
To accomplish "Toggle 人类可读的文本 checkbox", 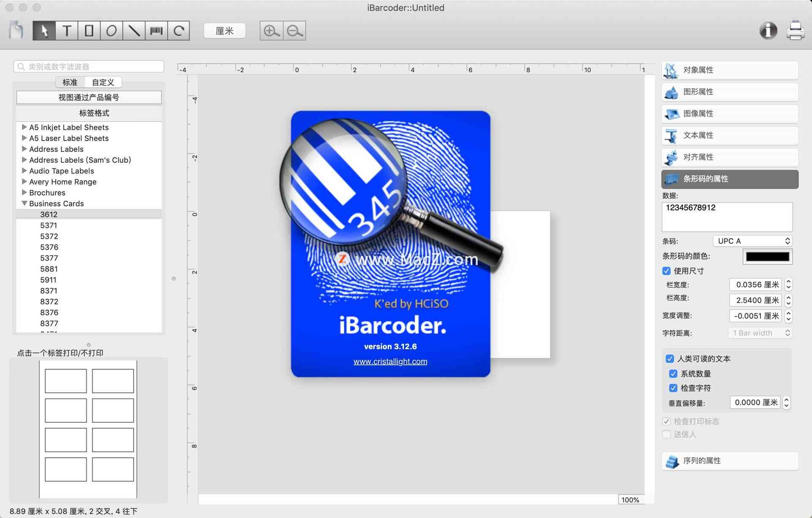I will point(670,359).
